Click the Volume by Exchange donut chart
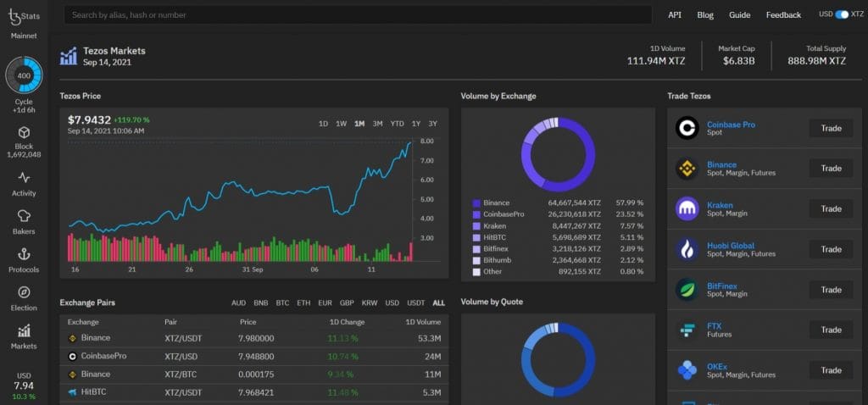This screenshot has height=405, width=868. tap(558, 154)
